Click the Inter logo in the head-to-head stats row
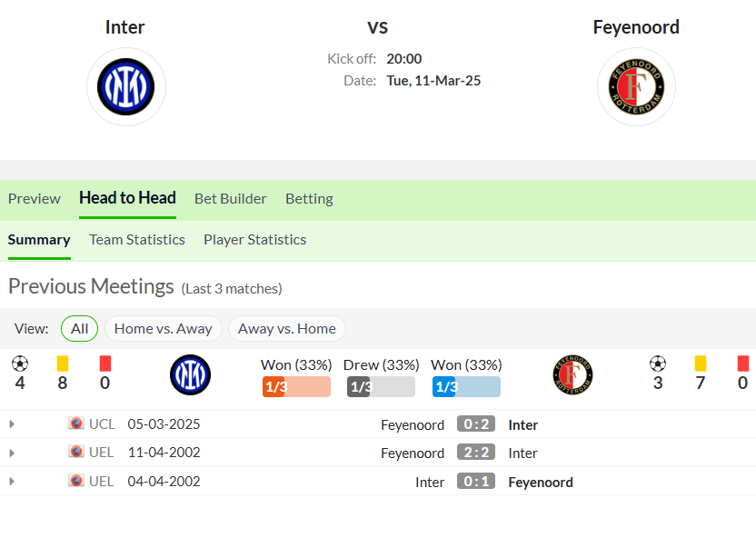756x548 pixels. coord(190,374)
